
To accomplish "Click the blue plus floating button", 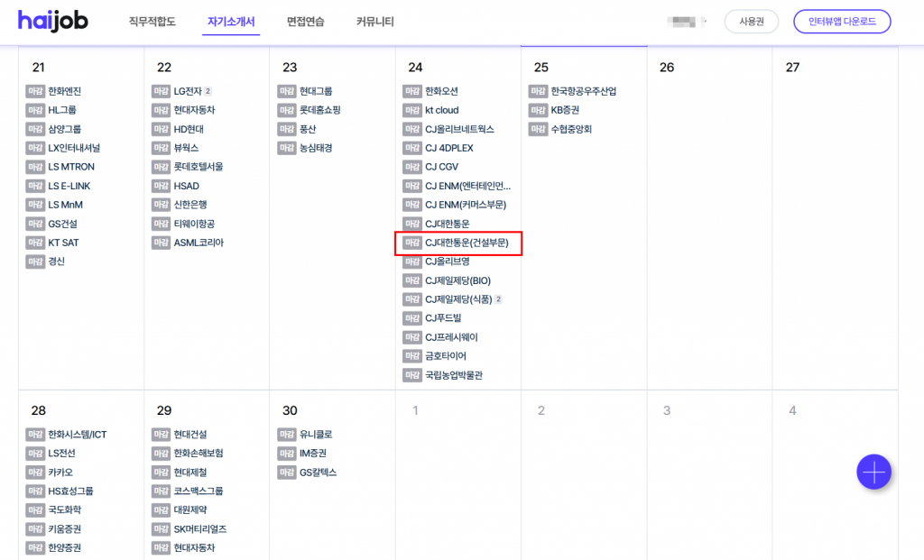I will [x=873, y=472].
